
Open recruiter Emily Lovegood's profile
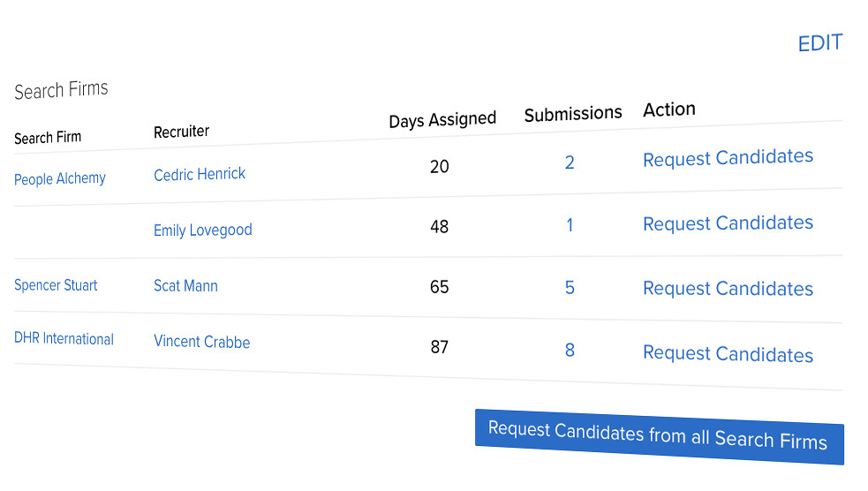pos(202,230)
